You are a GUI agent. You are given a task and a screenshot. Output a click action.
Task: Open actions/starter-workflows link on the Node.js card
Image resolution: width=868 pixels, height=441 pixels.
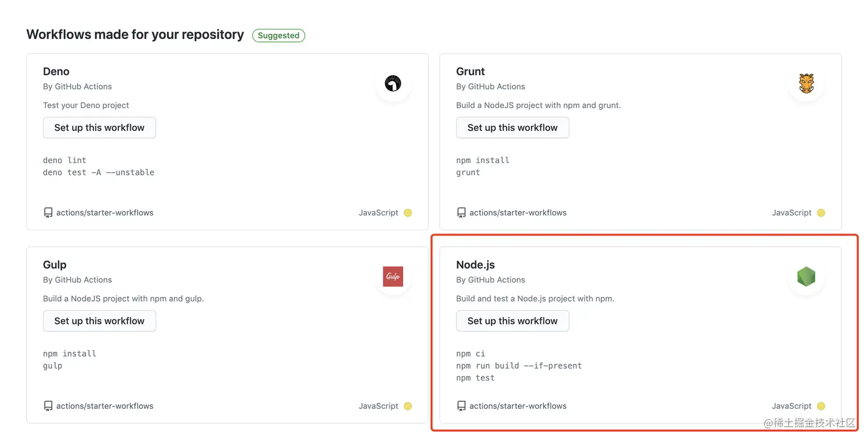518,405
